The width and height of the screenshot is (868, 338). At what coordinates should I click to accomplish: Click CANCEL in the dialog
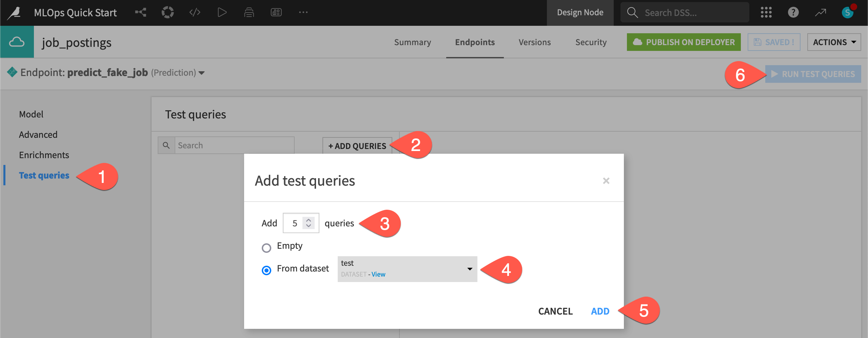coord(555,311)
